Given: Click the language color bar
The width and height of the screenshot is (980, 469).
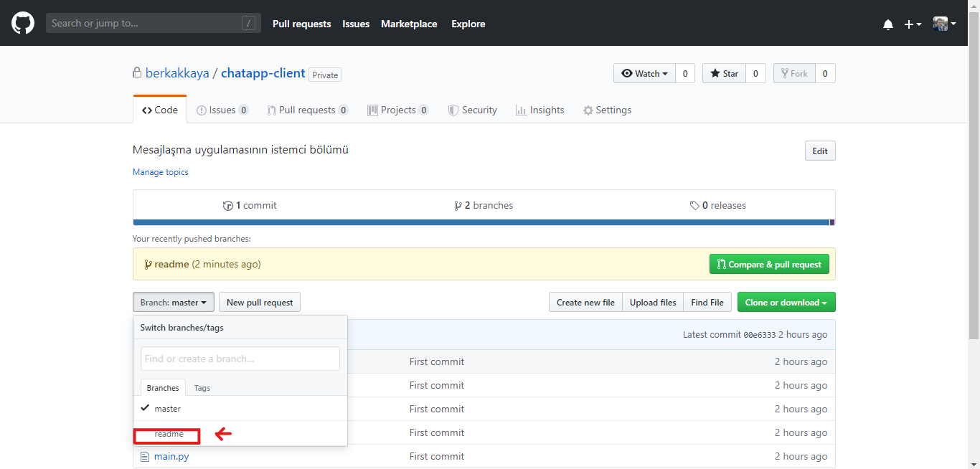Looking at the screenshot, I should pos(484,222).
